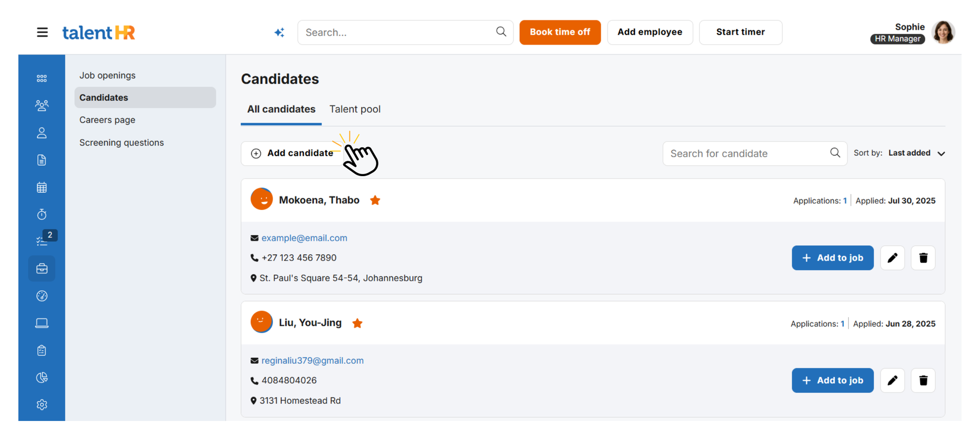Open the reports pie chart icon
980x440 pixels.
[x=42, y=377]
